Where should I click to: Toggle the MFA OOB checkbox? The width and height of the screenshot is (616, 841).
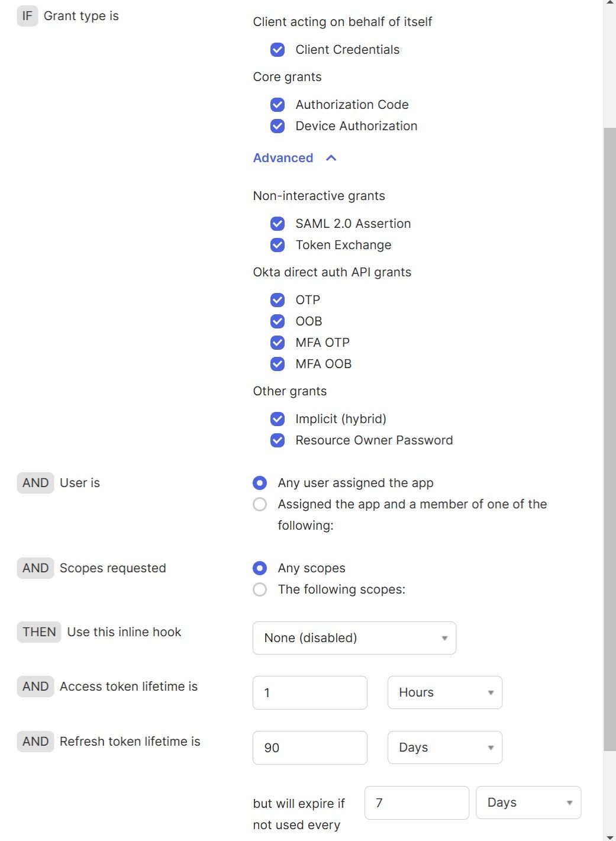click(278, 364)
